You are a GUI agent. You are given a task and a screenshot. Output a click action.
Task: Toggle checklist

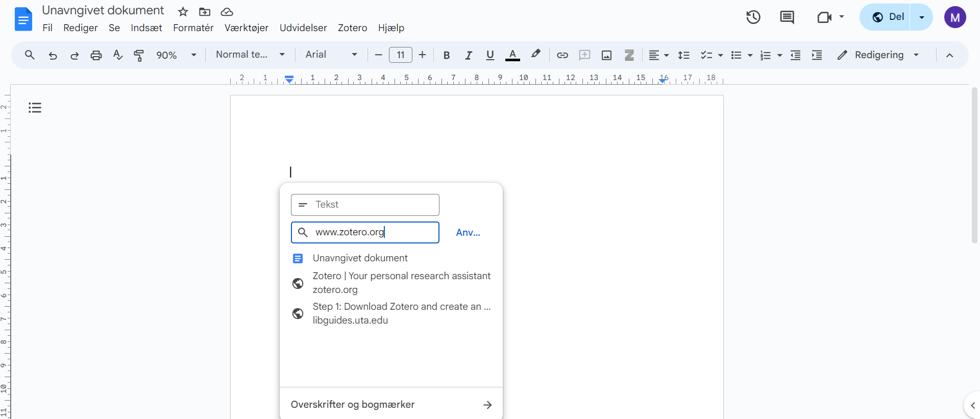coord(706,55)
